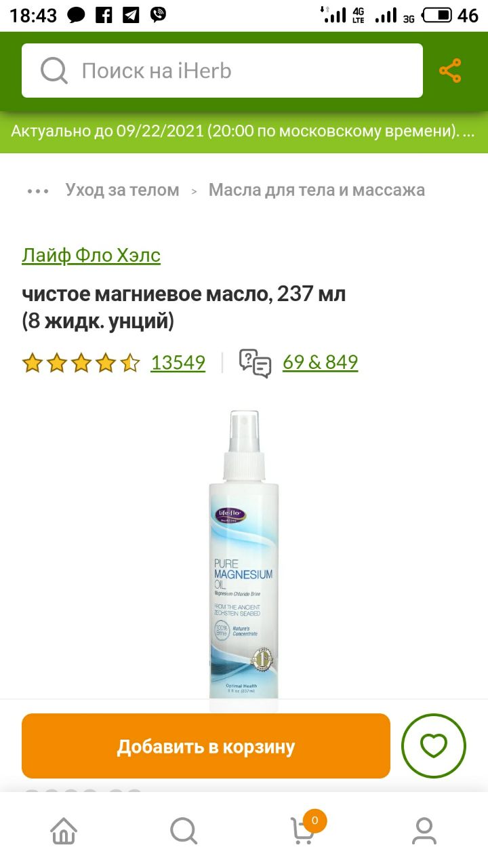Tap the Telegram notification icon in status bar
The image size is (488, 868).
click(131, 15)
